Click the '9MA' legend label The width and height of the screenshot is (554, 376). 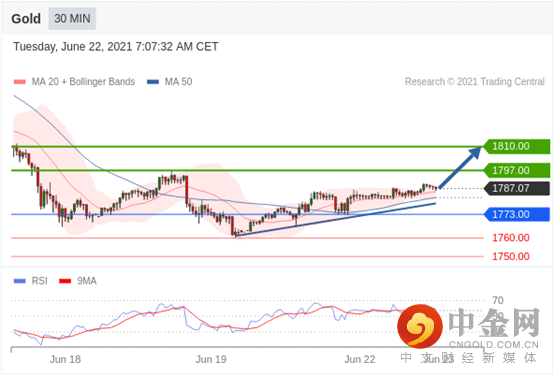point(87,281)
